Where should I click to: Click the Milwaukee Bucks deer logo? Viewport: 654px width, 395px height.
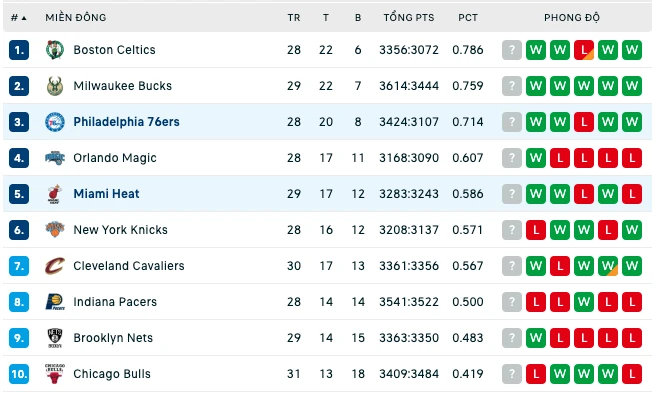[x=55, y=86]
